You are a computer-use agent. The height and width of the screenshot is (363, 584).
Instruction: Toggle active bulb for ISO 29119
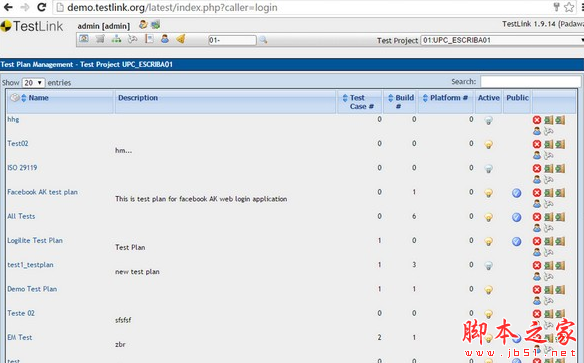pyautogui.click(x=488, y=169)
